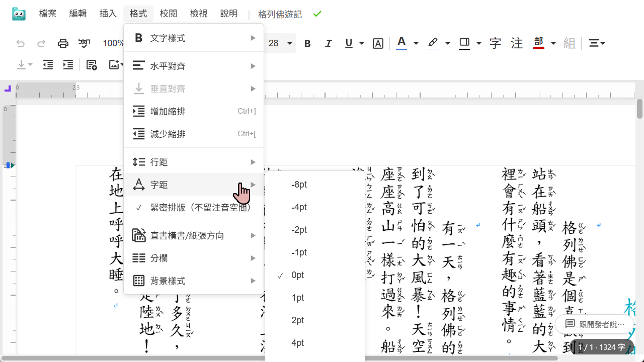Click the purple ruler corner marker
644x362 pixels.
pyautogui.click(x=8, y=89)
